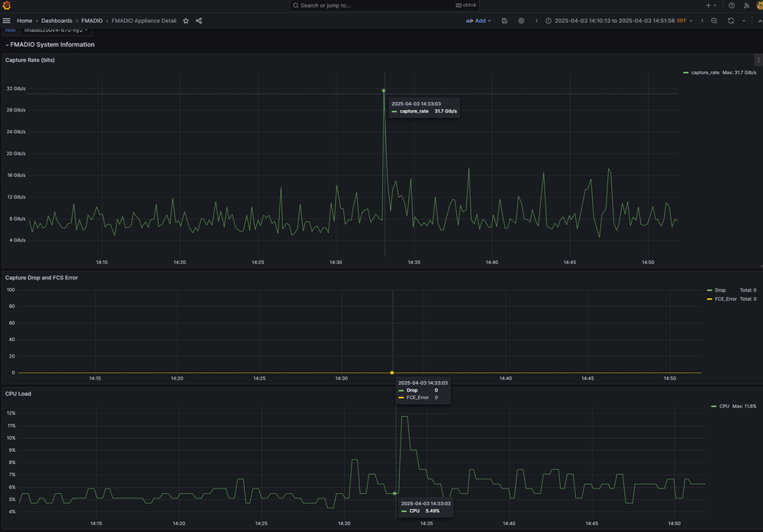The image size is (763, 532).
Task: Open the auto-refresh interval dropdown
Action: coord(743,21)
